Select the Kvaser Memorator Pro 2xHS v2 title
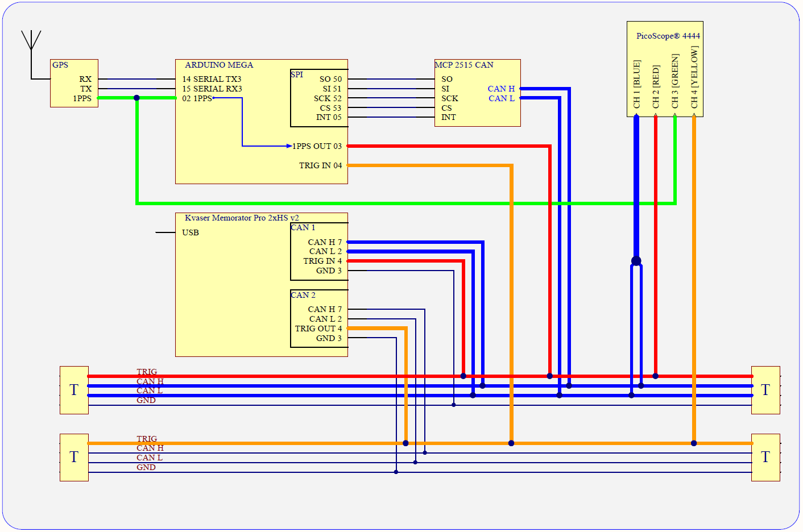This screenshot has height=532, width=803. [x=242, y=218]
